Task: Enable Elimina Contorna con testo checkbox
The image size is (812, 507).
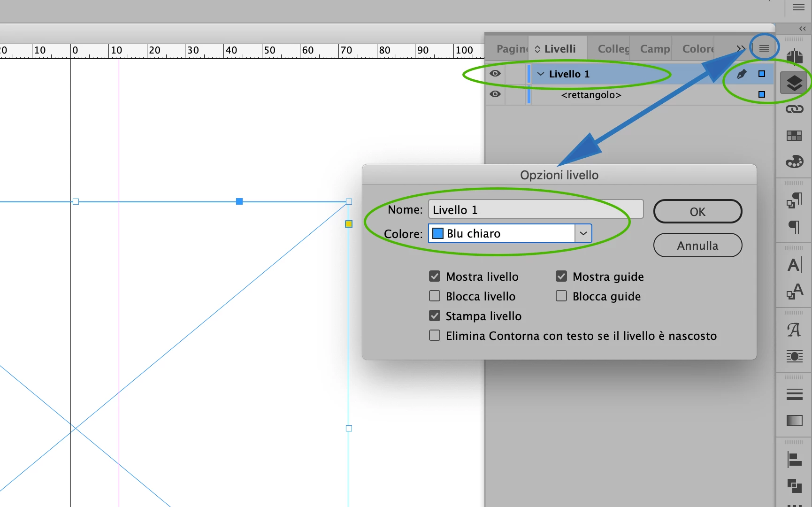Action: (435, 336)
